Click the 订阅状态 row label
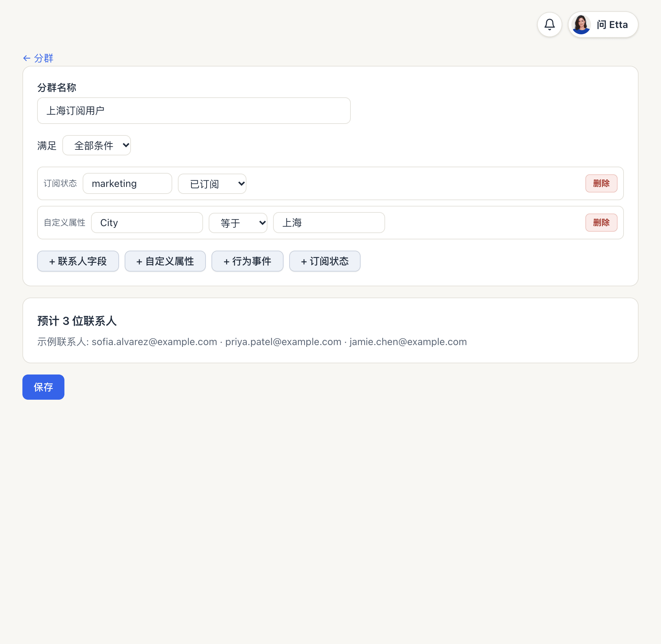Screen dimensions: 661x644 coord(60,183)
